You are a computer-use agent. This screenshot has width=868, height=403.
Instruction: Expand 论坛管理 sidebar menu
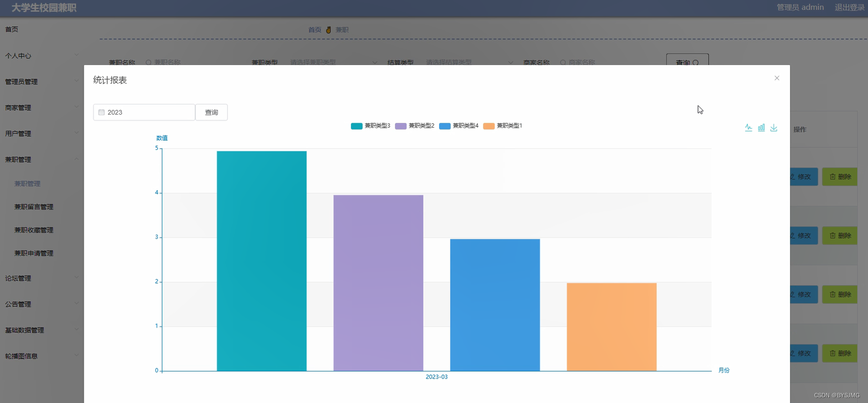(x=41, y=278)
